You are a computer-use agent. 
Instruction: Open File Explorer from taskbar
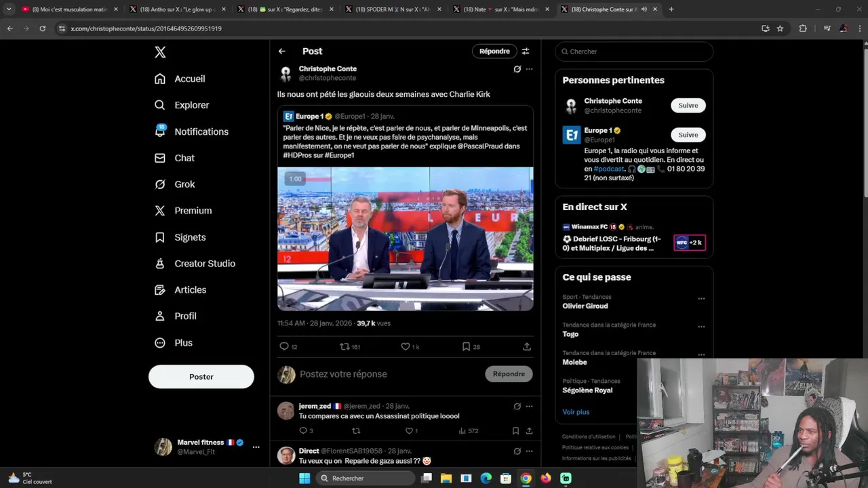tap(446, 479)
